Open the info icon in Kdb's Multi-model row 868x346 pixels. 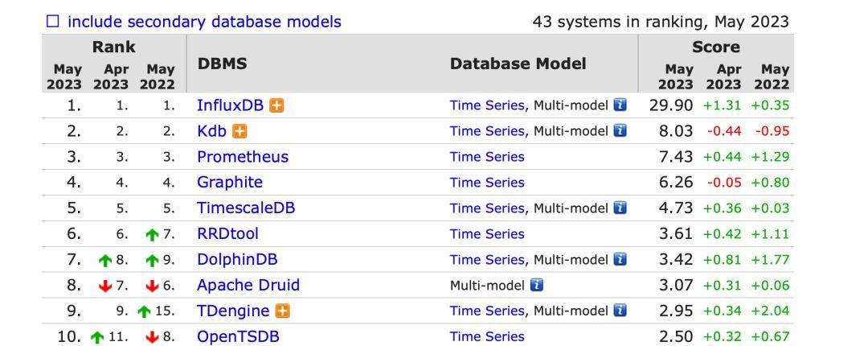tap(620, 131)
